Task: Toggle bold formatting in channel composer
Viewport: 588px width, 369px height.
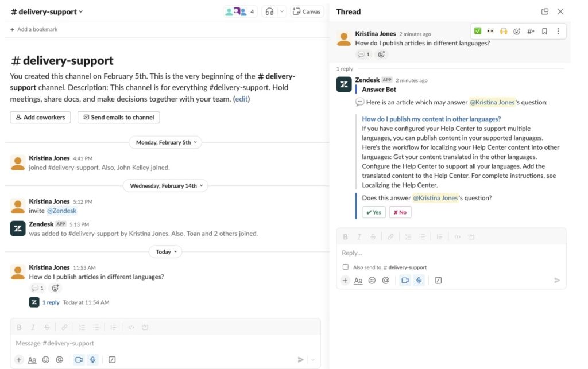Action: pos(19,328)
